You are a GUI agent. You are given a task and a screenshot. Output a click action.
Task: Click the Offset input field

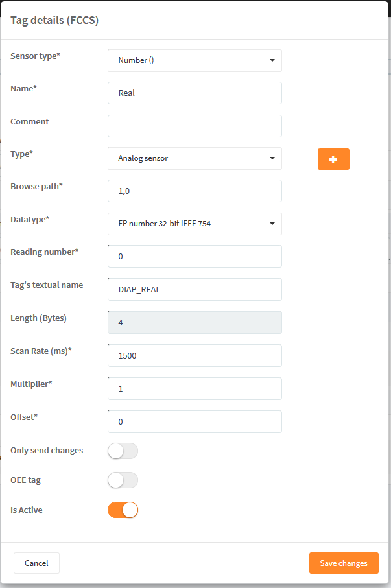(195, 421)
